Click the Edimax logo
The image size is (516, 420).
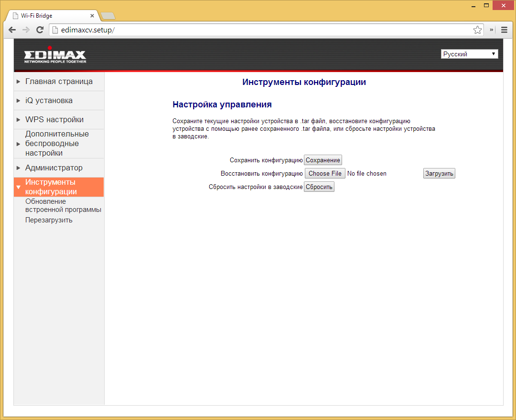tap(55, 55)
